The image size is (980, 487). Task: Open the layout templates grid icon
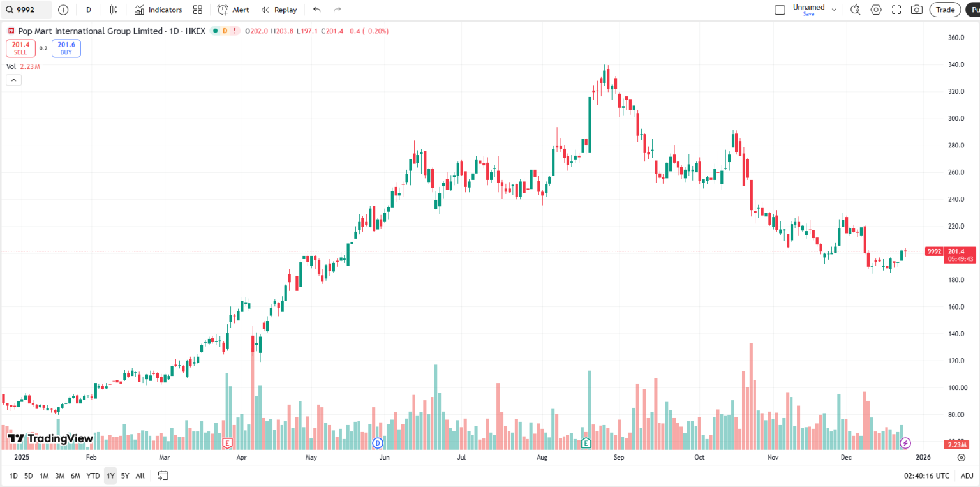tap(198, 10)
